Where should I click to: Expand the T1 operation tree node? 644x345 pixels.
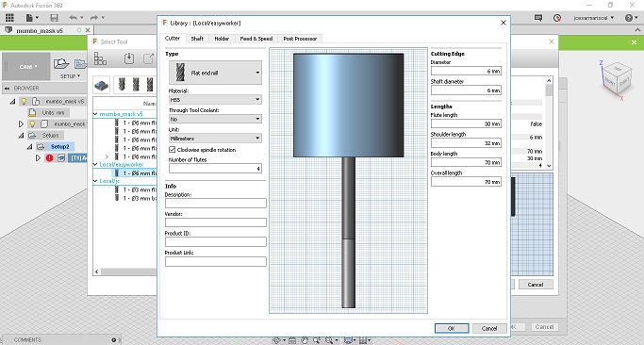pyautogui.click(x=39, y=157)
